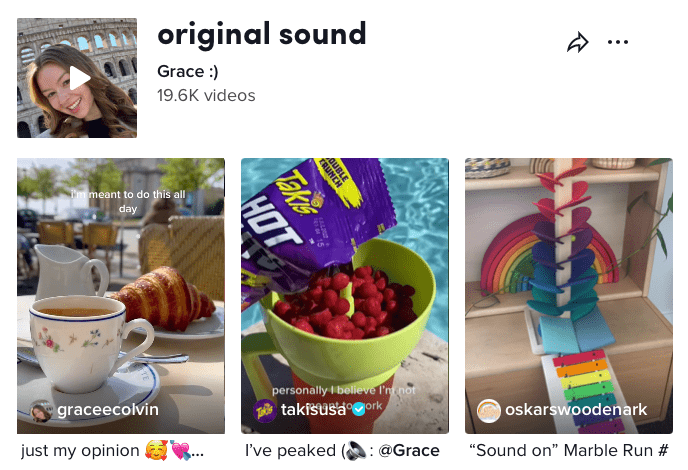This screenshot has width=688, height=470.
Task: Click the original sound title
Action: [262, 35]
